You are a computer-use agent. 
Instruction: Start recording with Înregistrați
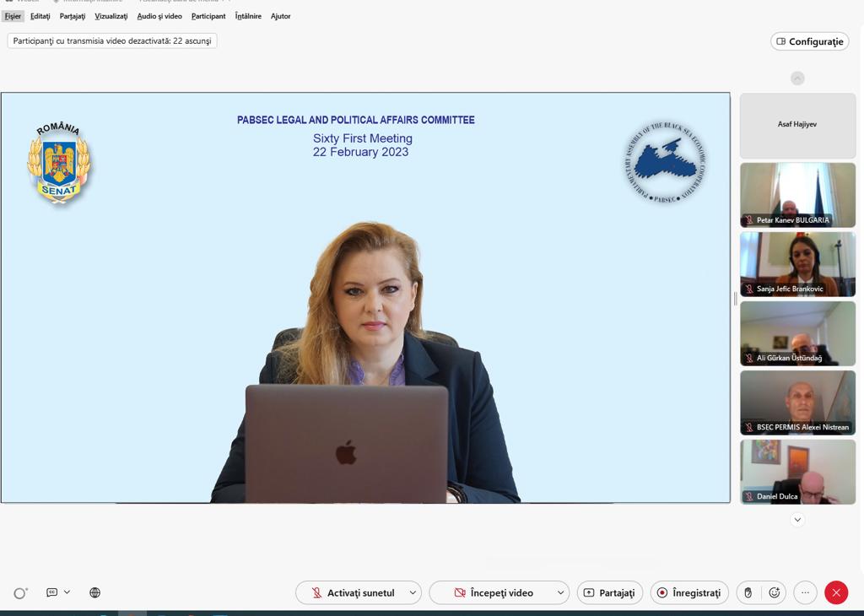coord(689,593)
